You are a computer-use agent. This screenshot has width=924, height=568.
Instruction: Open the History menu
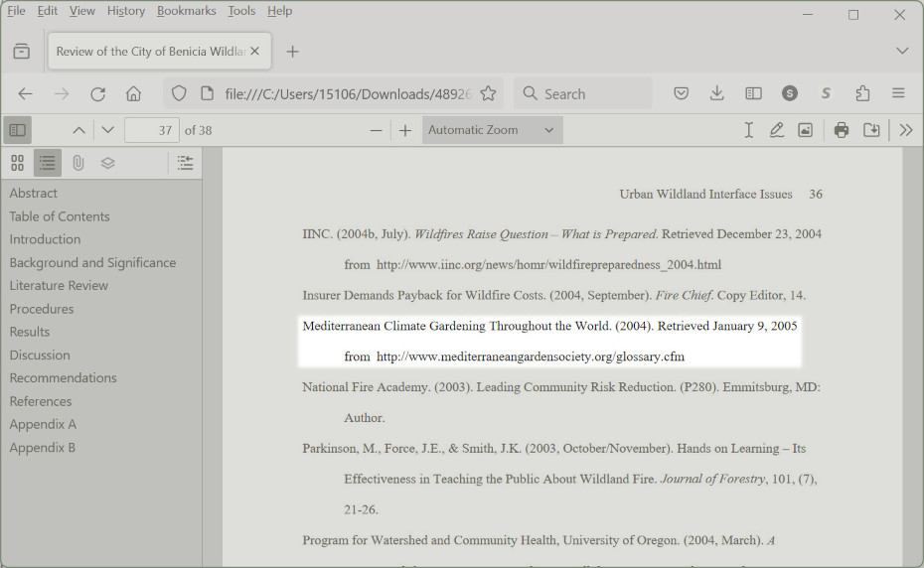click(125, 11)
